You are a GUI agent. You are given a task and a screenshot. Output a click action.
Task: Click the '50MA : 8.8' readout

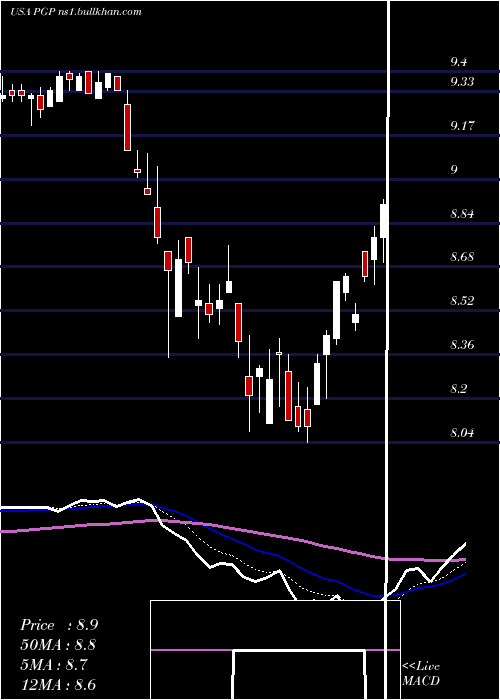coord(58,645)
